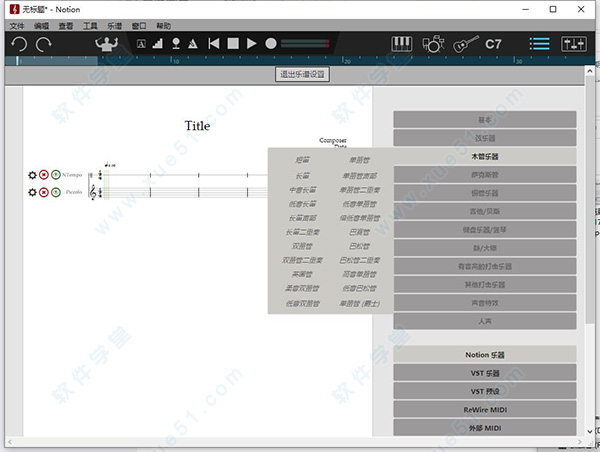
Task: Open the virtual piano keyboard
Action: pyautogui.click(x=401, y=44)
